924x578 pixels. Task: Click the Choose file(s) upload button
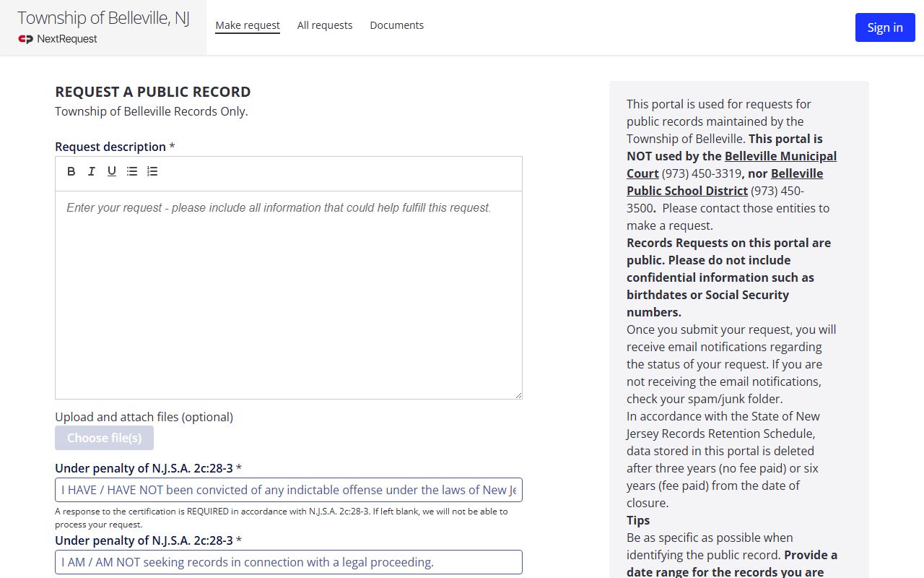pyautogui.click(x=104, y=438)
